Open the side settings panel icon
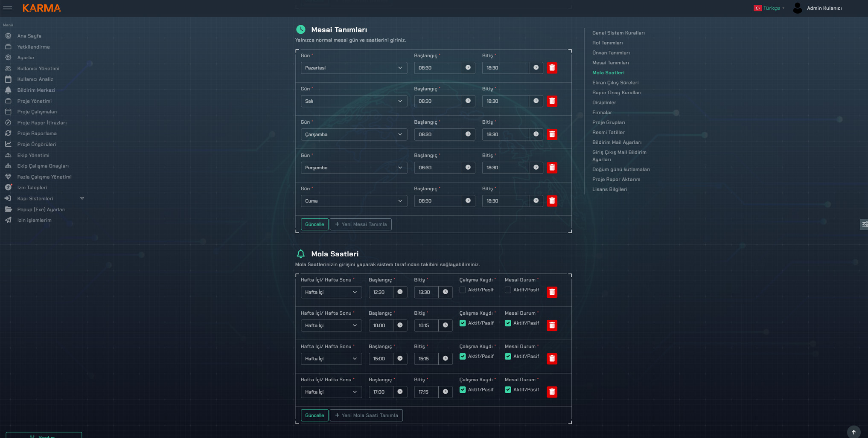 coord(864,224)
